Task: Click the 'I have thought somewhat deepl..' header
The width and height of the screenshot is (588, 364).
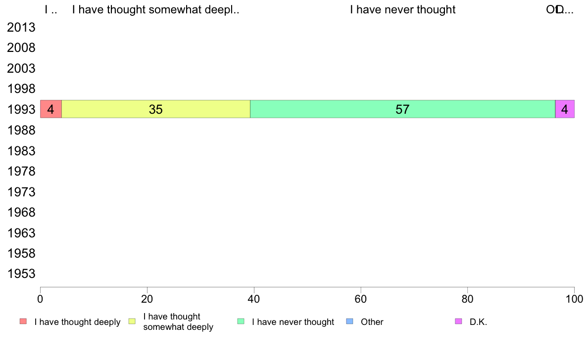Action: [155, 9]
